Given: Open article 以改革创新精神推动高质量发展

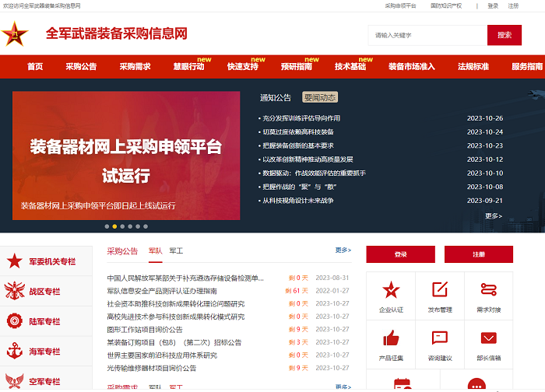Looking at the screenshot, I should (x=308, y=159).
